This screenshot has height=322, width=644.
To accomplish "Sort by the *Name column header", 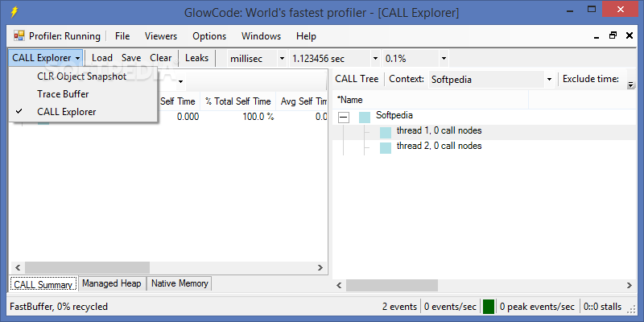I will 431,100.
